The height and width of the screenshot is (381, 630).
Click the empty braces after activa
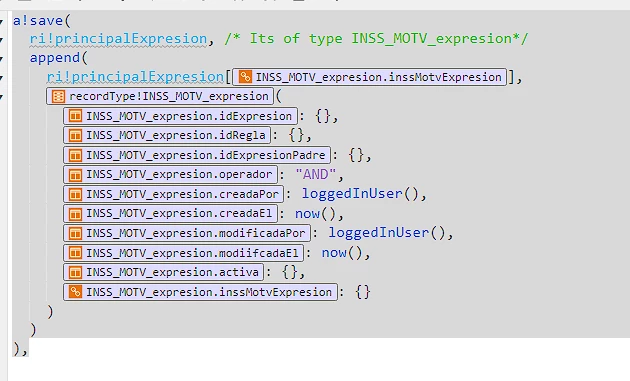[x=290, y=272]
